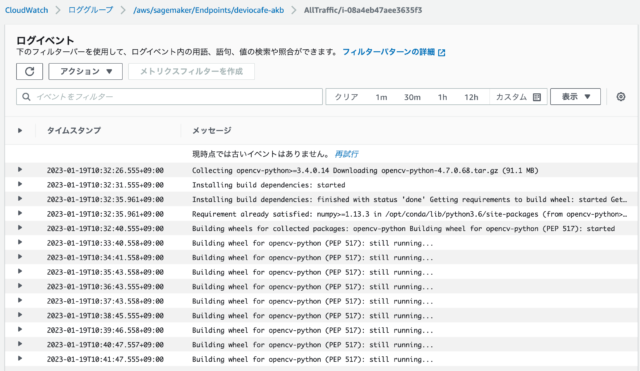Open /aws/sagemaker/Endpoints/deviocafe-akb breadcrumb
Viewport: 640px width, 371px height.
tap(209, 10)
